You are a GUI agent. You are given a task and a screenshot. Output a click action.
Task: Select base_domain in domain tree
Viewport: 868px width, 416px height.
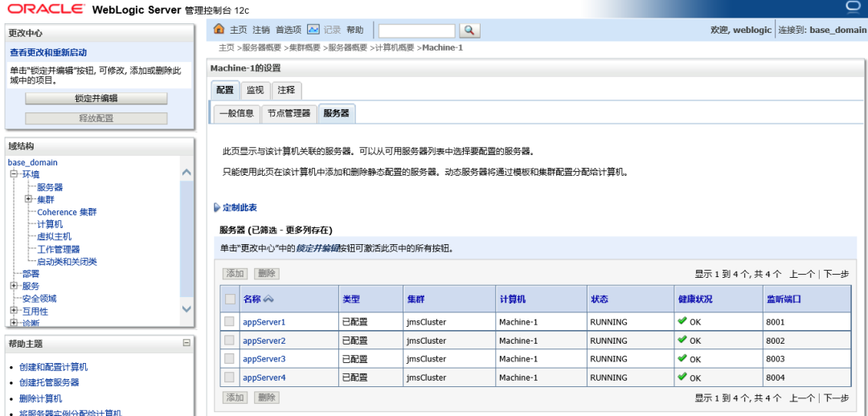[33, 163]
